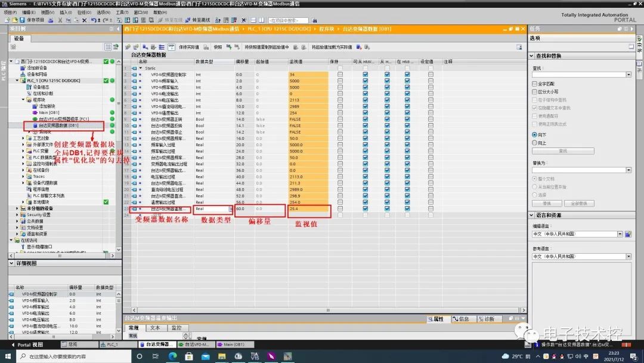
Task: Click the first icon in the DB editor toolbar
Action: point(128,47)
